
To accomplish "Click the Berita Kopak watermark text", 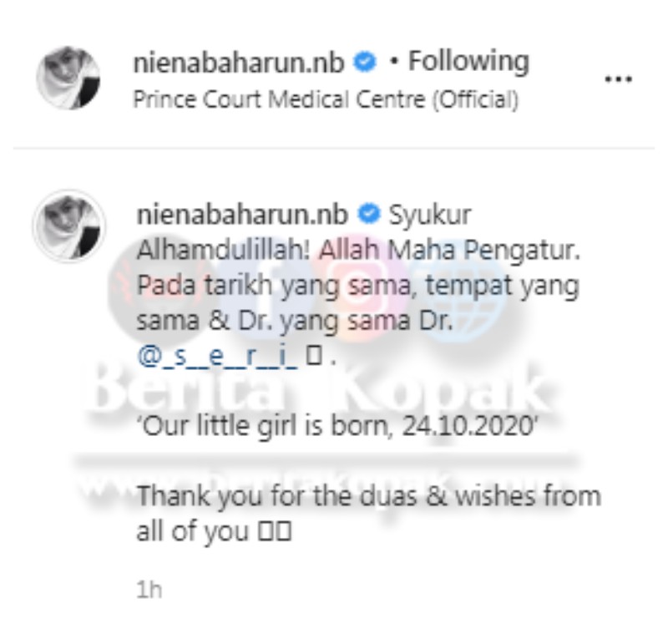I will coord(316,392).
